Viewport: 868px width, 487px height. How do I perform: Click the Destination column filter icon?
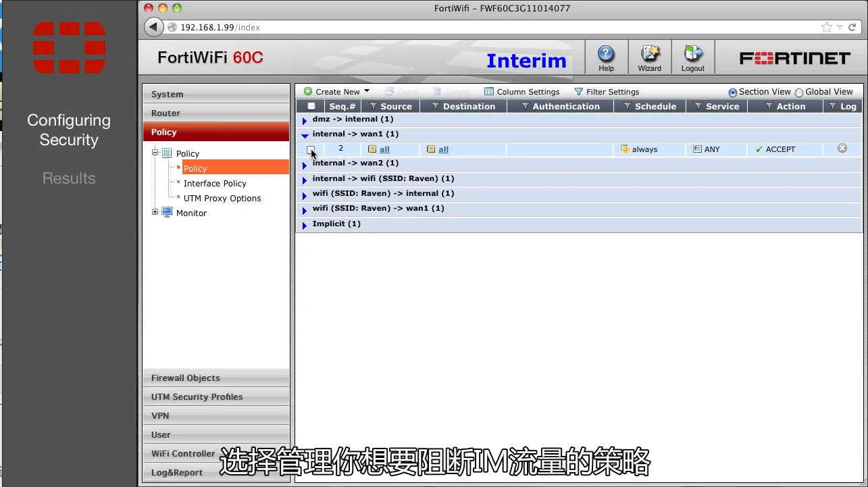click(436, 106)
